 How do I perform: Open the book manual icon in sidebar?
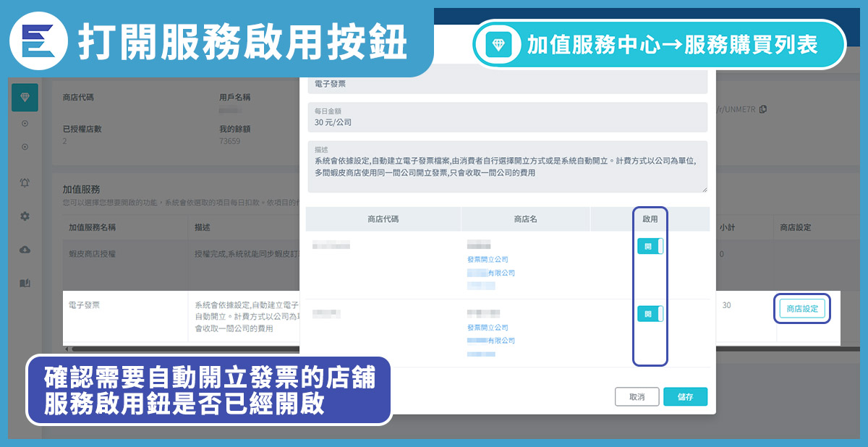[25, 283]
